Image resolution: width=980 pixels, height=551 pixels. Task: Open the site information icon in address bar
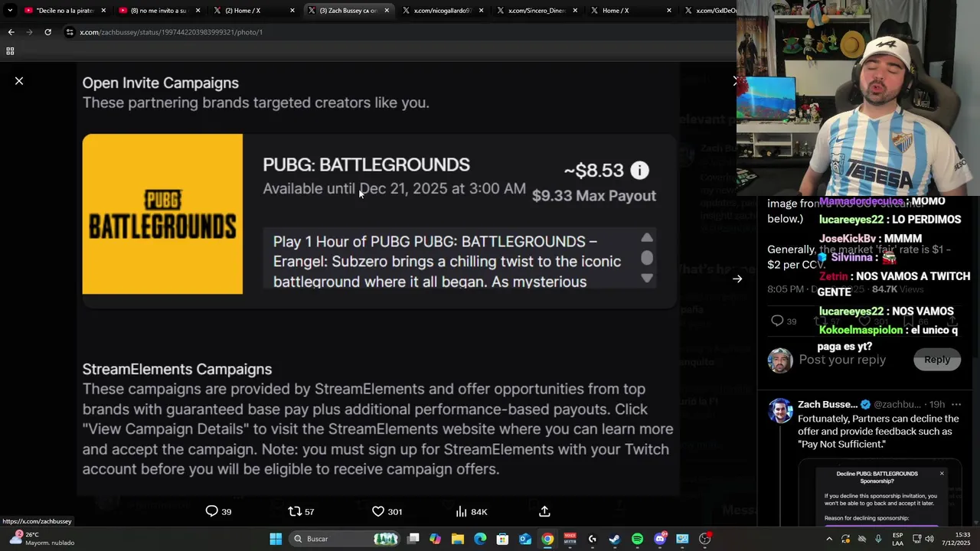[x=70, y=32]
